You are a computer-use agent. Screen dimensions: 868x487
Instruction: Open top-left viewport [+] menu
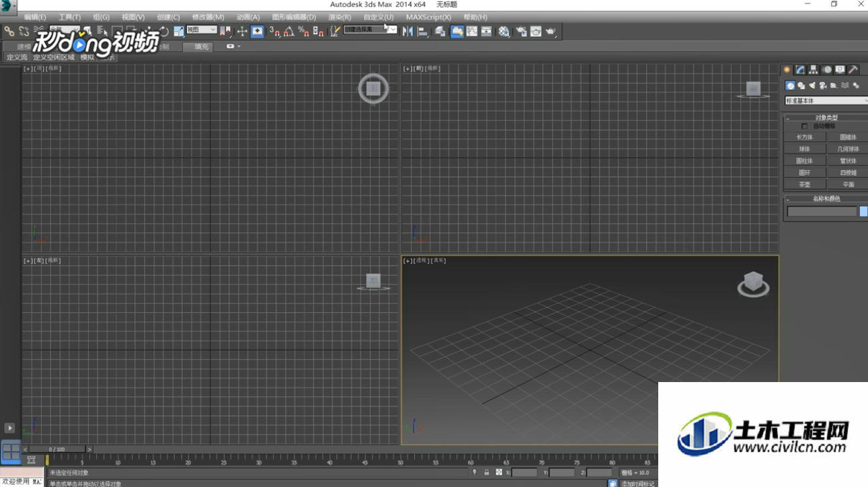pos(28,69)
